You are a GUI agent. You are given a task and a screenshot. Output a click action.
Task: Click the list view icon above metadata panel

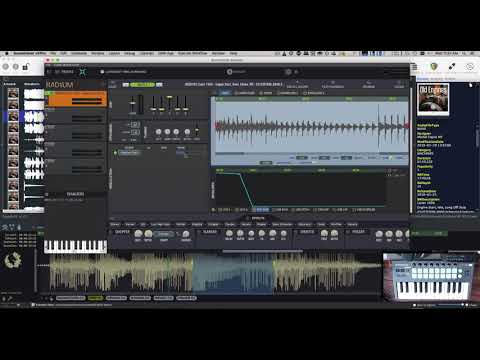pos(414,67)
